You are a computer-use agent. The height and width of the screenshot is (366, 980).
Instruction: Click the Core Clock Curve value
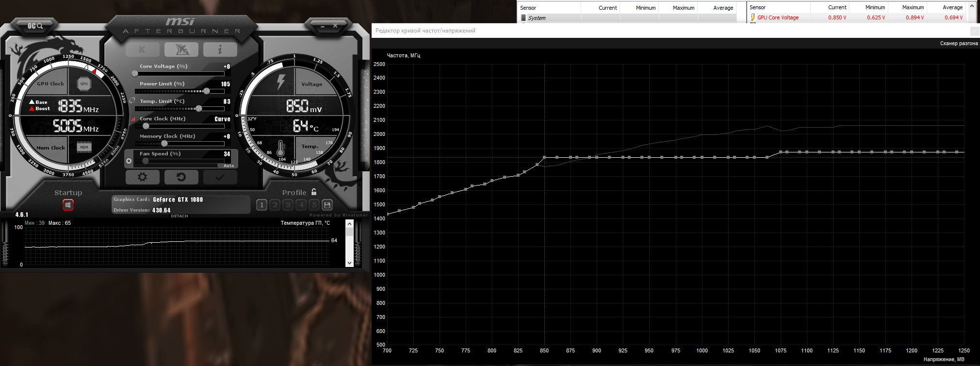223,119
